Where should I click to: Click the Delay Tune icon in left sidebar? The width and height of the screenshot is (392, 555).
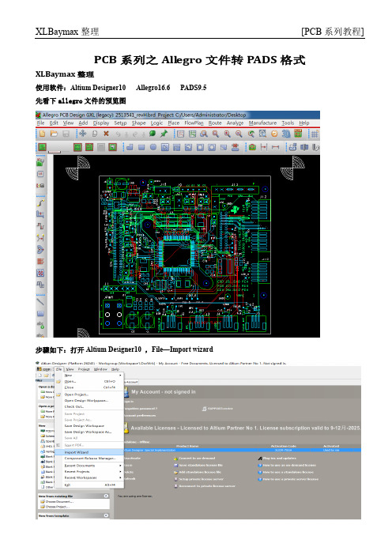(x=40, y=226)
